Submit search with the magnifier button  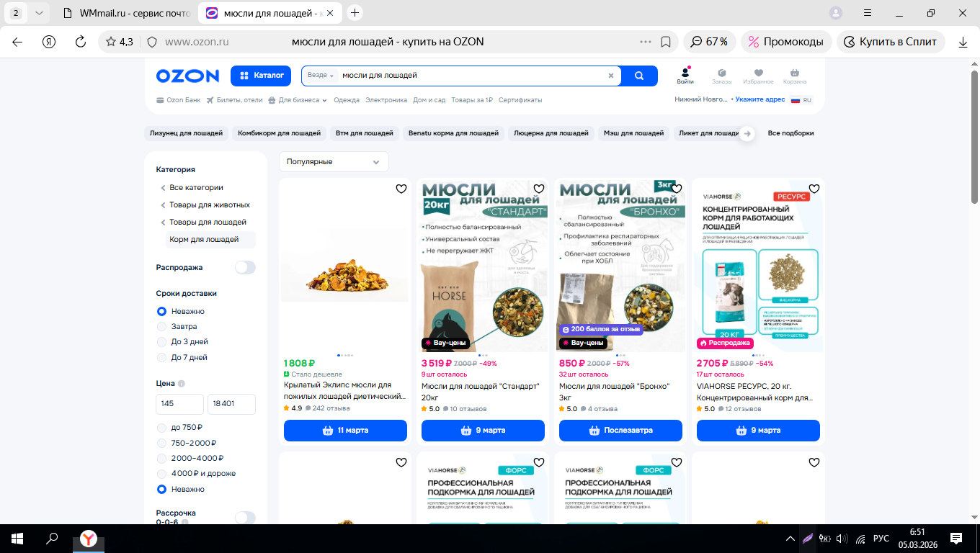coord(639,76)
